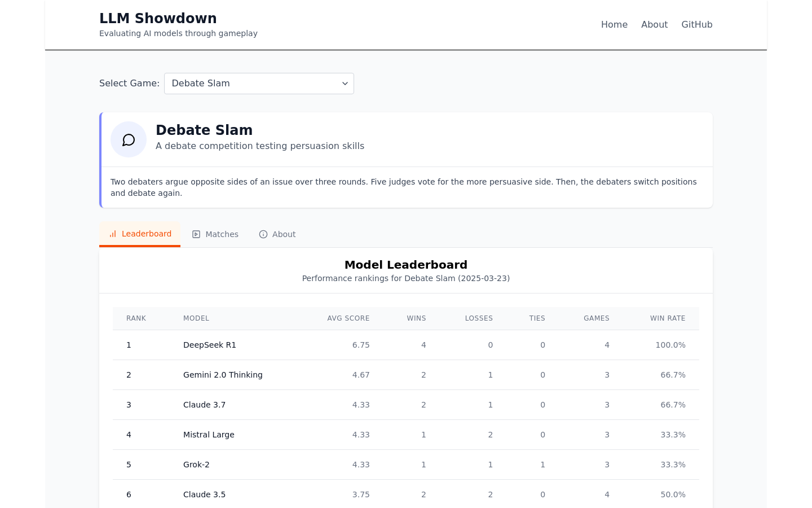Go to Home in top navigation
This screenshot has height=508, width=812.
click(614, 24)
